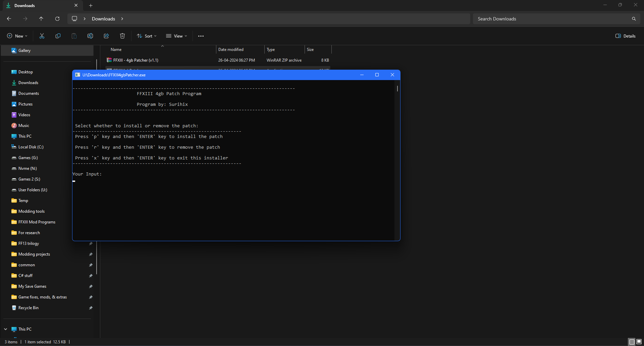Open the See more options menu
This screenshot has width=644, height=346.
pos(201,36)
